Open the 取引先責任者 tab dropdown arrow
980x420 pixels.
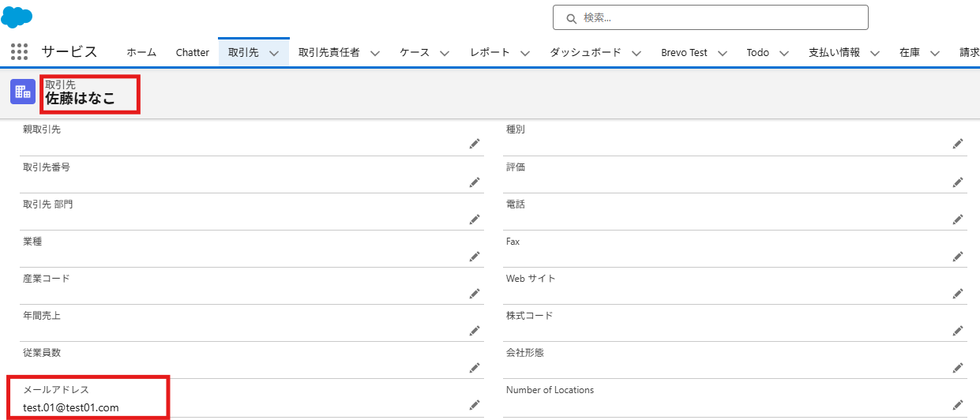375,53
